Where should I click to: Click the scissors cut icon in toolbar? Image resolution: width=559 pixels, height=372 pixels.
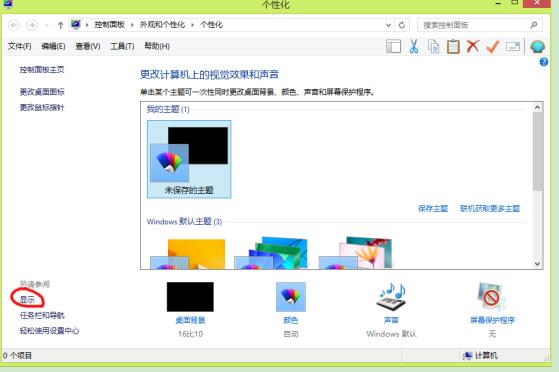click(x=414, y=46)
